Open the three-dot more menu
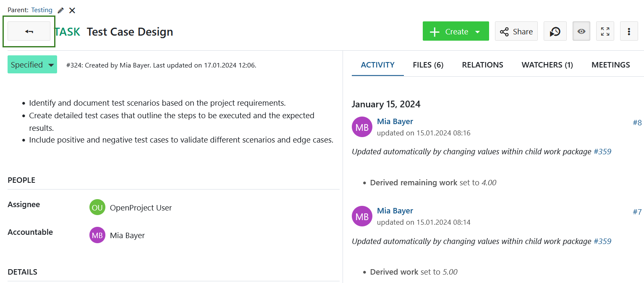644x283 pixels. click(x=629, y=31)
